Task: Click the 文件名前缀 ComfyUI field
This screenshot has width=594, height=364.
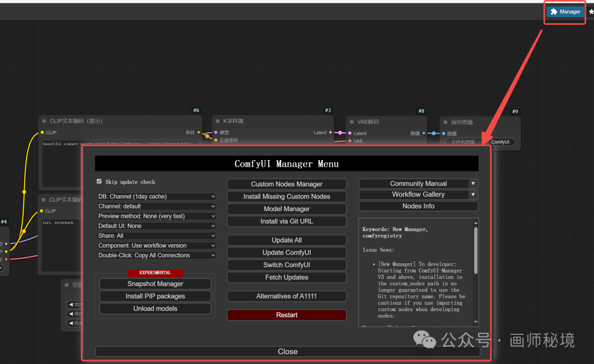Action: point(480,142)
